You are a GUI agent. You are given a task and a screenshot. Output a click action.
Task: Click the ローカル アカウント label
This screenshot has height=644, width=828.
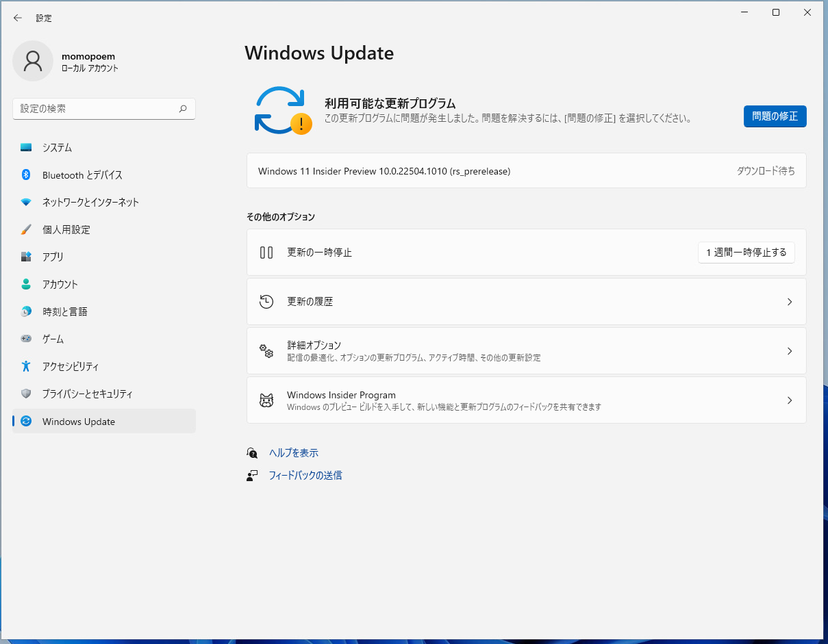tap(90, 68)
